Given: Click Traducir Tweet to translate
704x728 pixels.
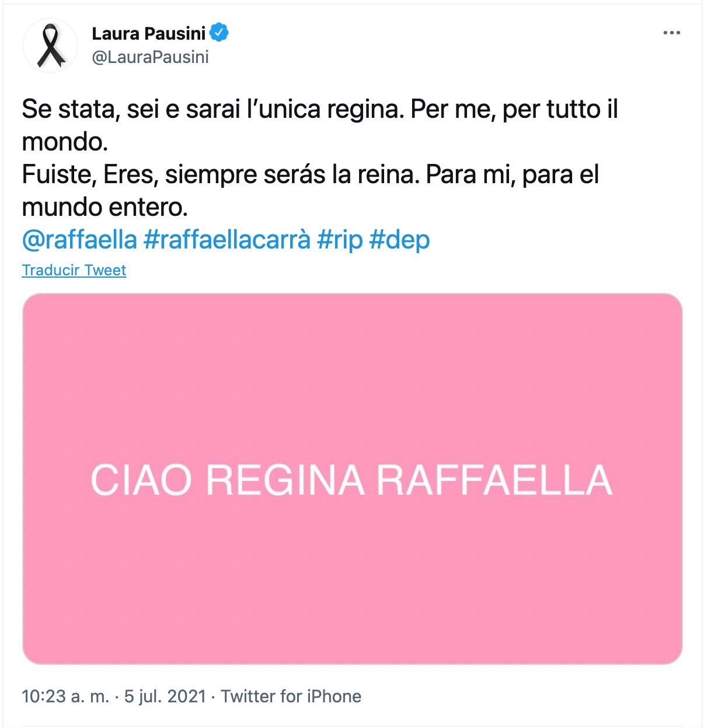Looking at the screenshot, I should 74,270.
